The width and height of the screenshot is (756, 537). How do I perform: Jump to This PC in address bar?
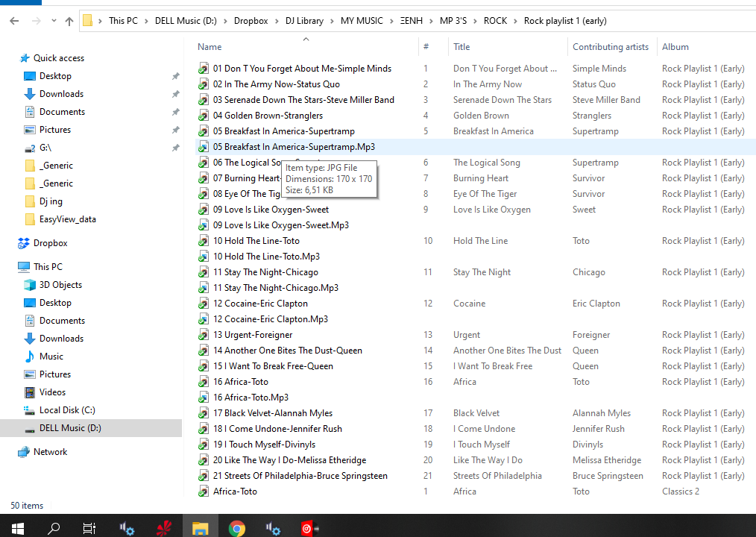[x=123, y=21]
